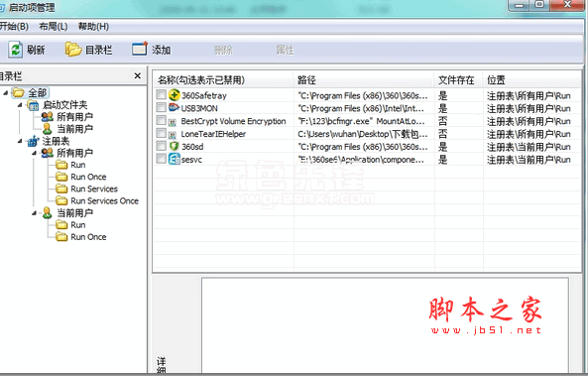Click the 目录栏 folder toolbar icon
Viewport: 588px width, 376px height.
tap(73, 50)
